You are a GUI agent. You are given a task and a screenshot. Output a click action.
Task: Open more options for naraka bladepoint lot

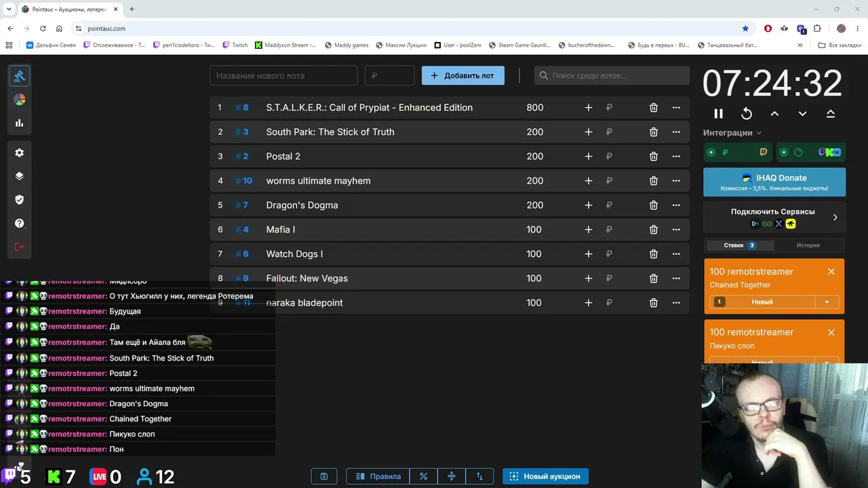[x=676, y=303]
